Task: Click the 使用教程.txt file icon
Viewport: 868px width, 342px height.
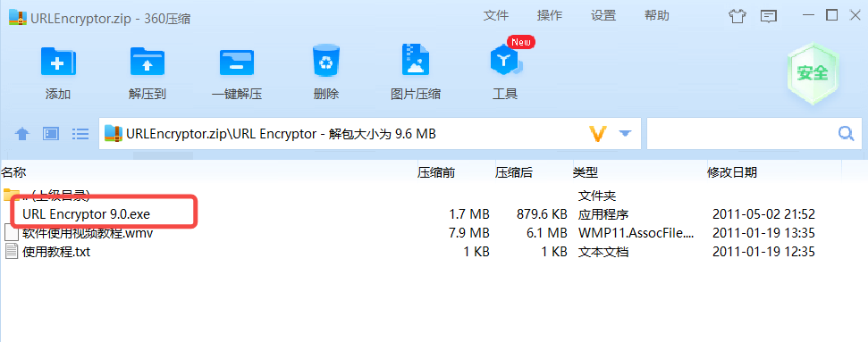Action: tap(12, 252)
